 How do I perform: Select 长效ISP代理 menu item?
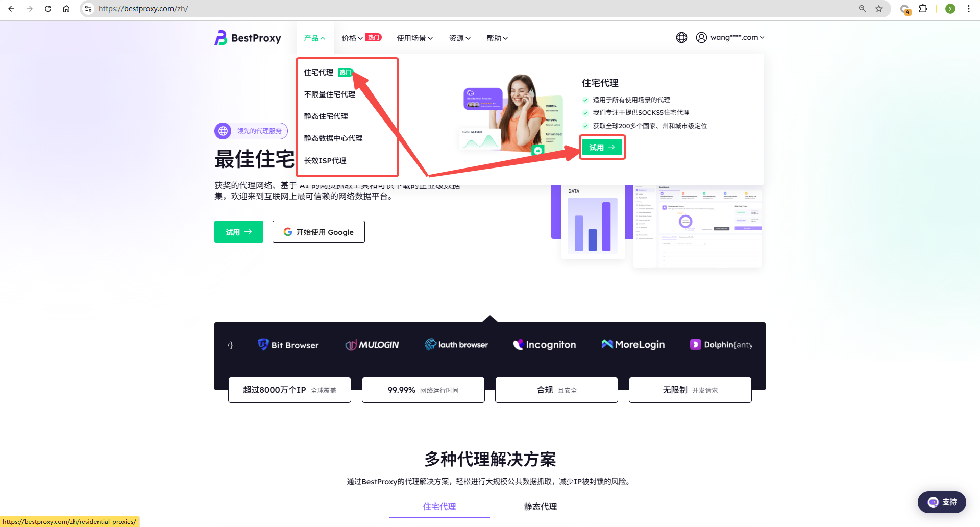325,161
